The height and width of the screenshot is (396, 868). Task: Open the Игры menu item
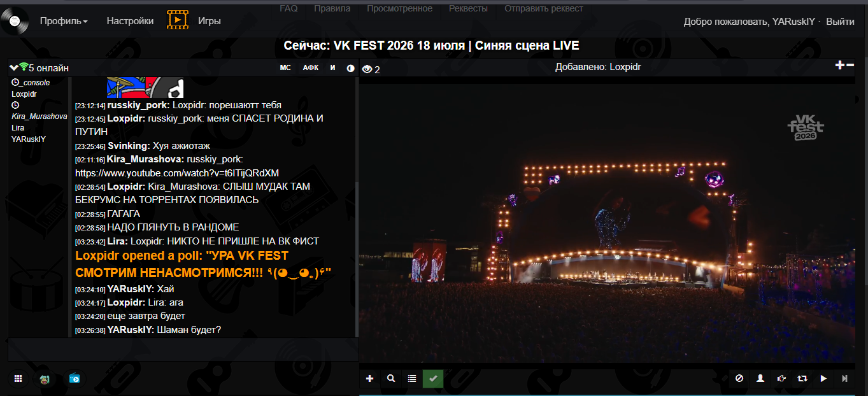pyautogui.click(x=210, y=21)
